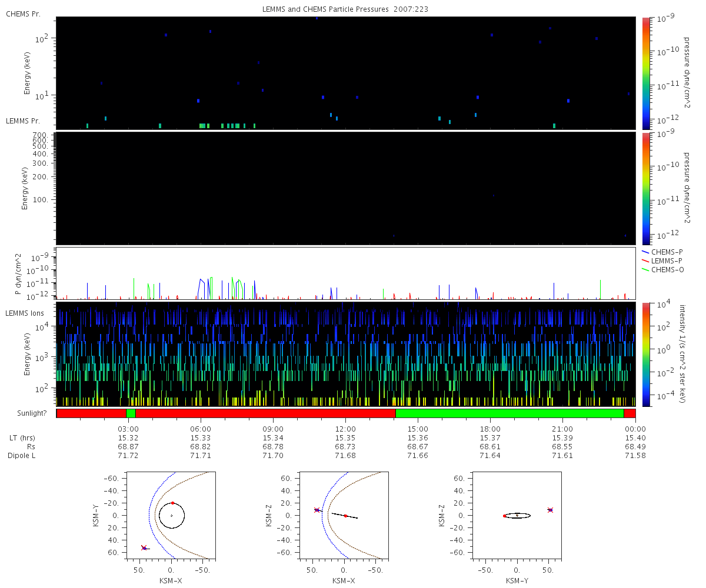This screenshot has width=706, height=588.
Task: Click the LEMMS Ions intensity color bar
Action: click(x=645, y=354)
